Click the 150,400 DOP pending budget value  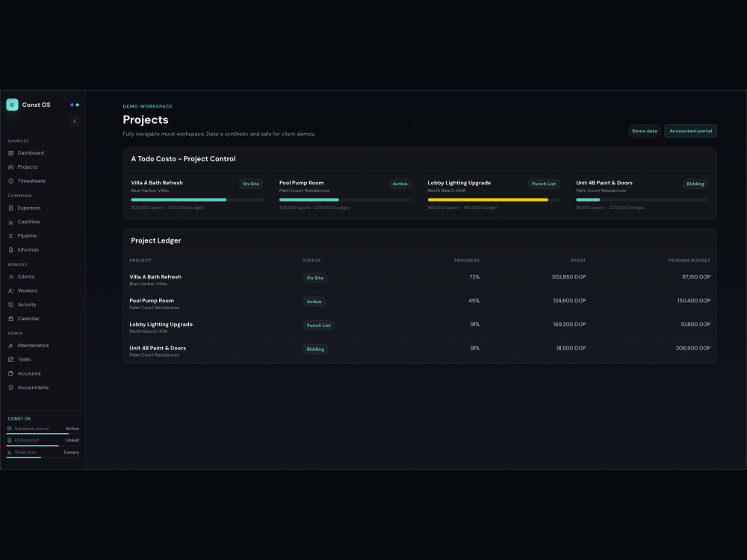[694, 300]
